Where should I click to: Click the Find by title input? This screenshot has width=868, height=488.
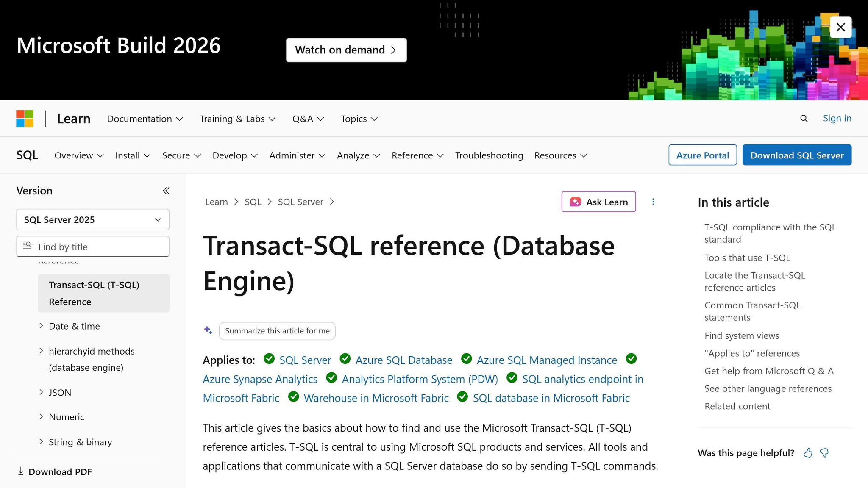(93, 247)
